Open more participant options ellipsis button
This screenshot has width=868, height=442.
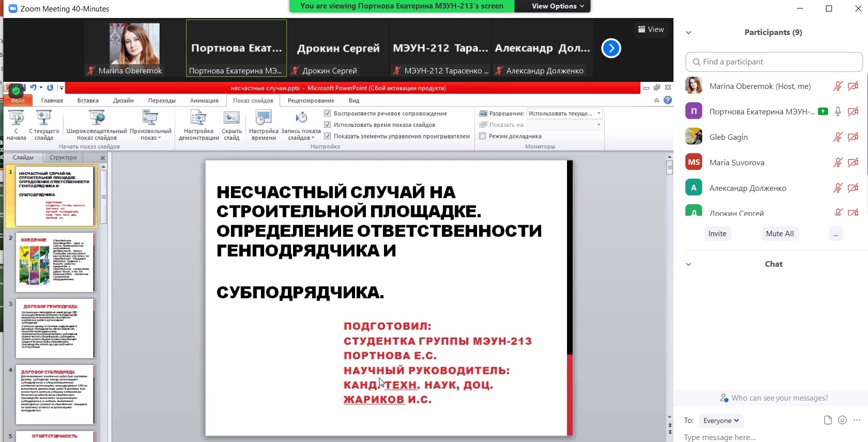(x=835, y=234)
